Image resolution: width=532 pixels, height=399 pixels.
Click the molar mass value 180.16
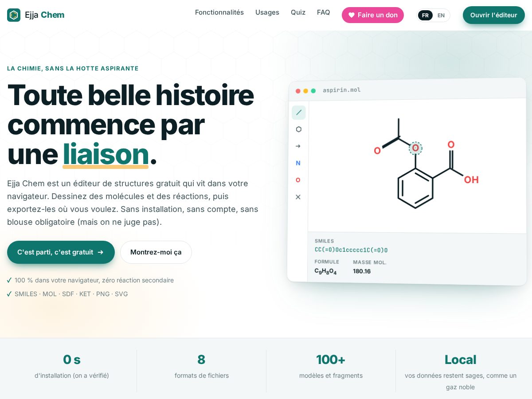tap(362, 271)
